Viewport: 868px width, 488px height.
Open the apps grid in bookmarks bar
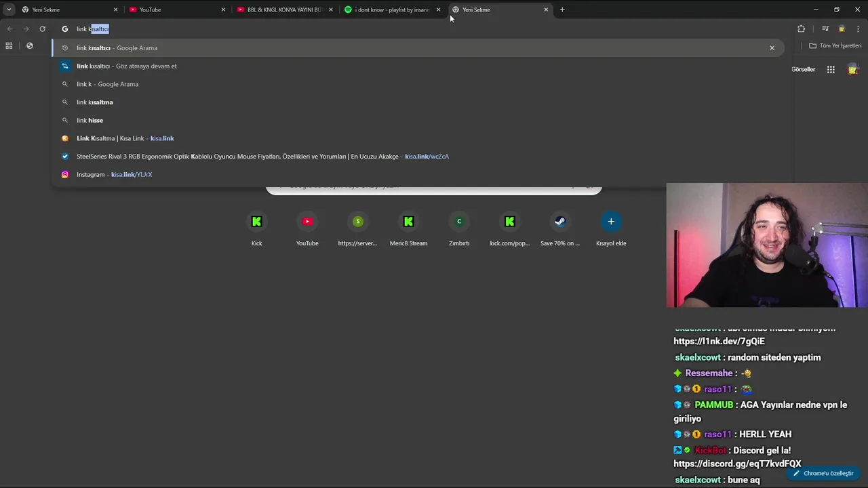click(9, 45)
